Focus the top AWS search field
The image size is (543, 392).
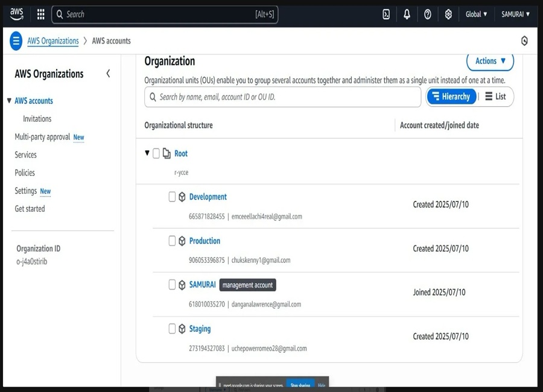coord(165,14)
